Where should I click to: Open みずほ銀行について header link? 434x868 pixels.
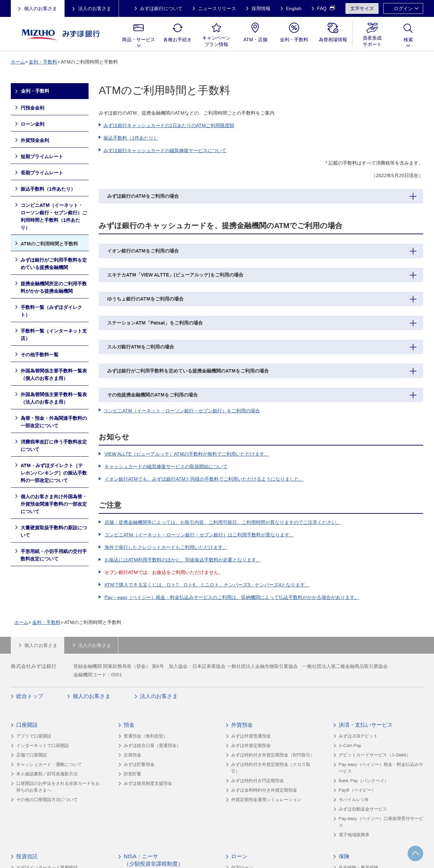point(158,8)
